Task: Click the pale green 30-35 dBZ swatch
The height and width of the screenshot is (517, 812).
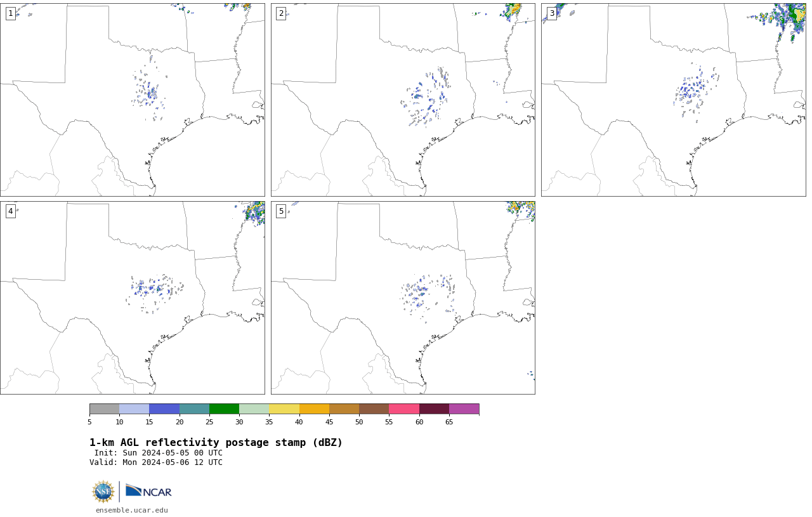Action: pyautogui.click(x=254, y=409)
